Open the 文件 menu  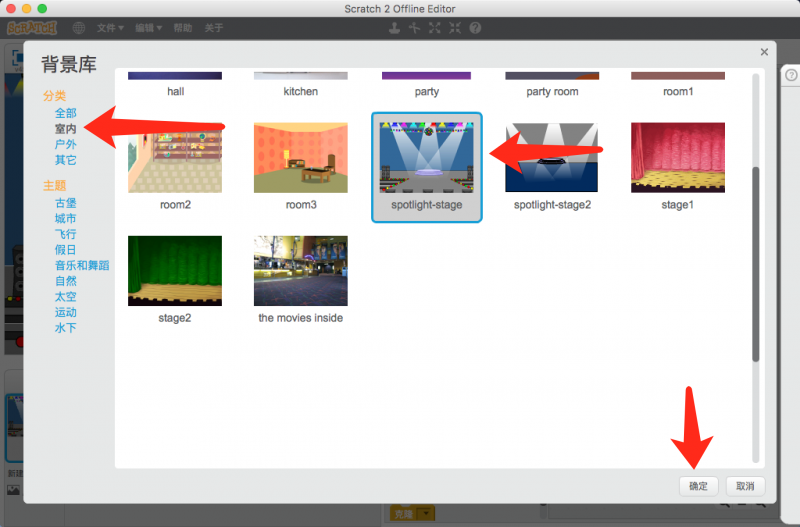click(x=110, y=28)
